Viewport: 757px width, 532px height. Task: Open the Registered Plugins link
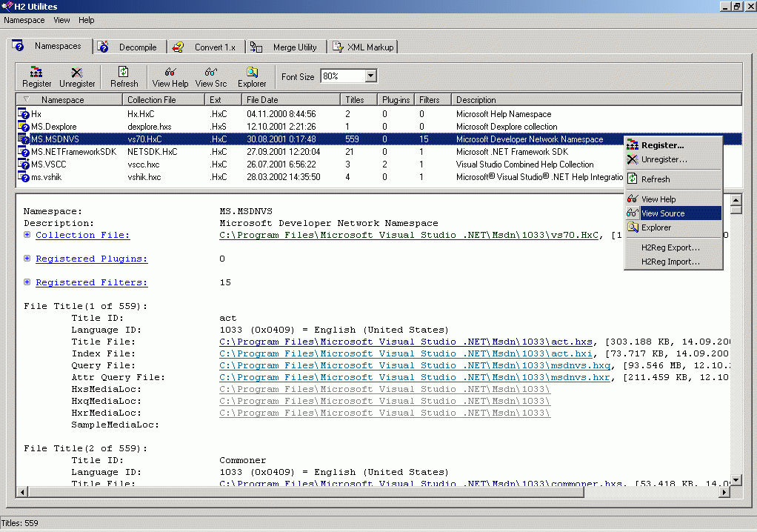[92, 259]
